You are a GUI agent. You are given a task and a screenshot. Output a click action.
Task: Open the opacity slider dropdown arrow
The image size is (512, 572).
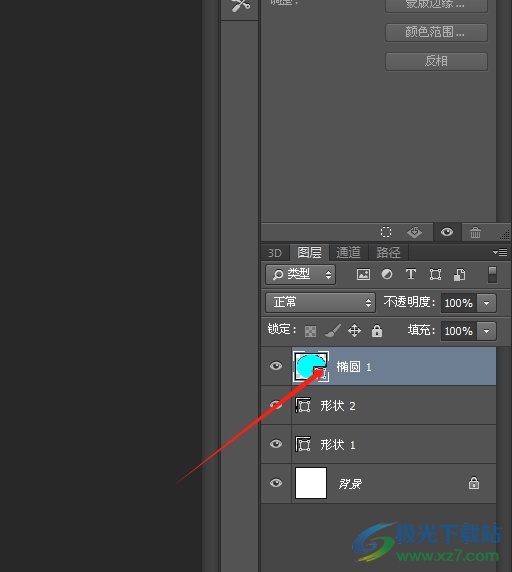click(486, 303)
